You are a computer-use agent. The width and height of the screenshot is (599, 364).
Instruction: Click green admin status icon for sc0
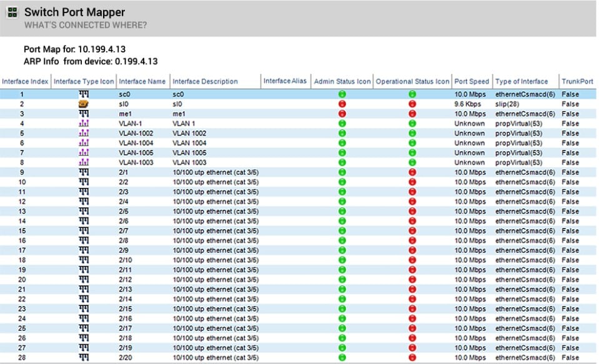pyautogui.click(x=342, y=94)
